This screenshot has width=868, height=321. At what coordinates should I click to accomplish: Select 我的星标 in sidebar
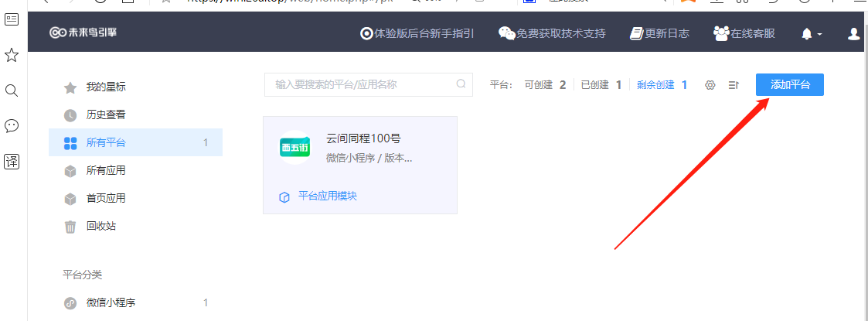tap(135, 87)
